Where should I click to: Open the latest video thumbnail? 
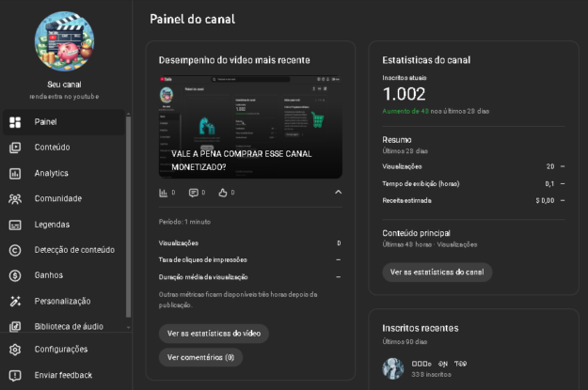pyautogui.click(x=250, y=127)
